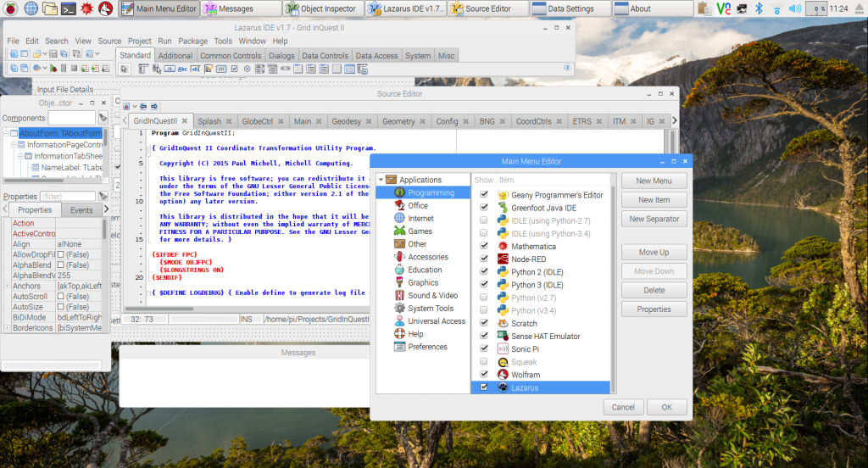868x468 pixels.
Task: Select the Programming category
Action: (424, 192)
